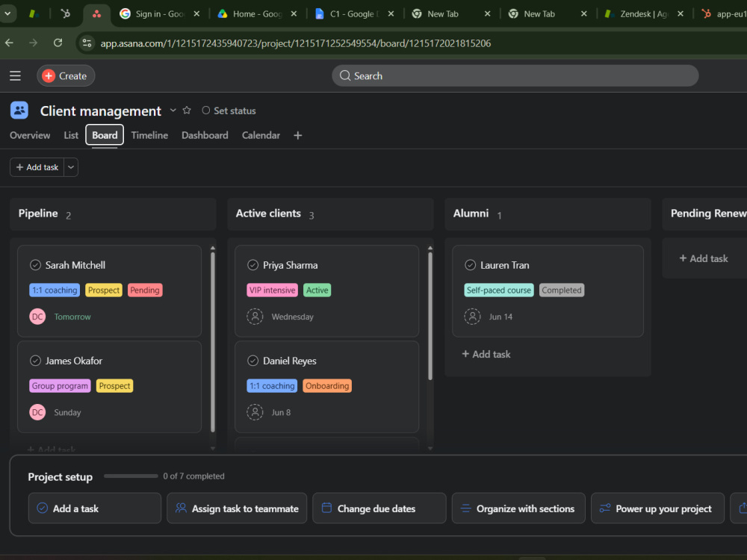Mark Sarah Mitchell task complete
The height and width of the screenshot is (560, 747).
coord(35,265)
